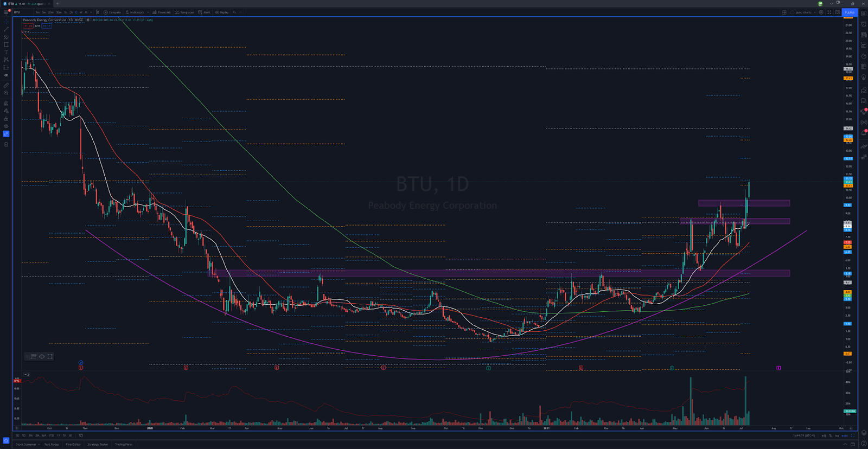The image size is (868, 449).
Task: Open the hamburger main menu
Action: click(6, 12)
